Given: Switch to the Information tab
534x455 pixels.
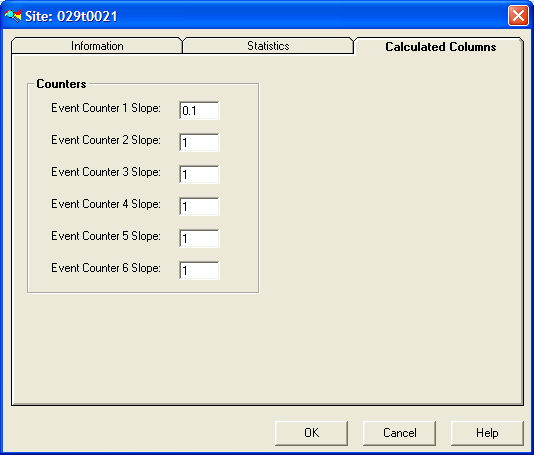Looking at the screenshot, I should click(x=97, y=46).
